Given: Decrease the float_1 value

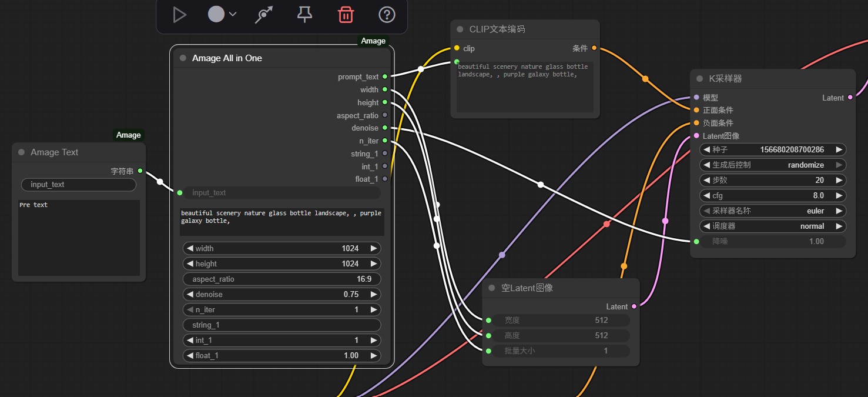Looking at the screenshot, I should (190, 356).
